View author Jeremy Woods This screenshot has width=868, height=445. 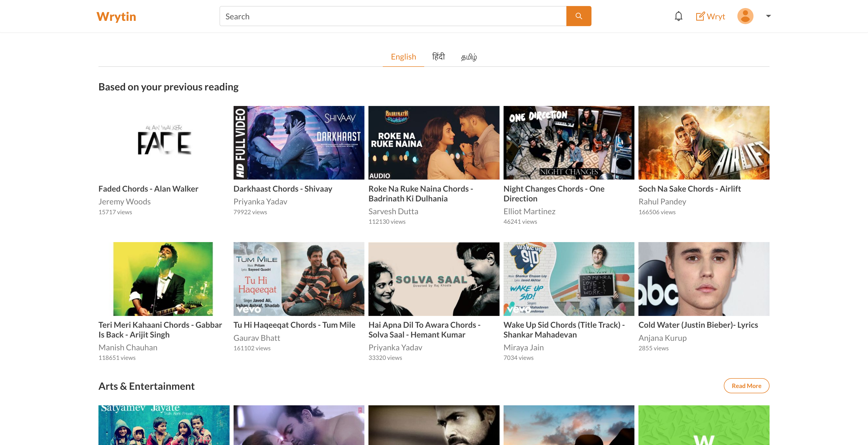tap(124, 201)
